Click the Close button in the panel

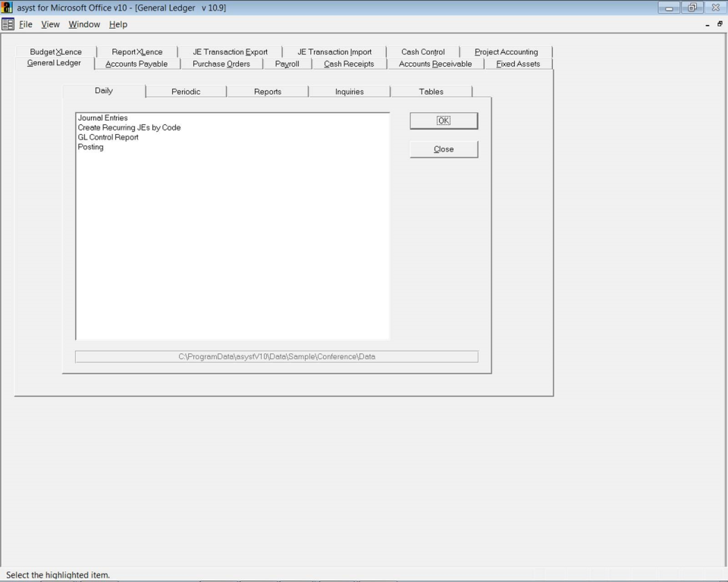(x=444, y=149)
